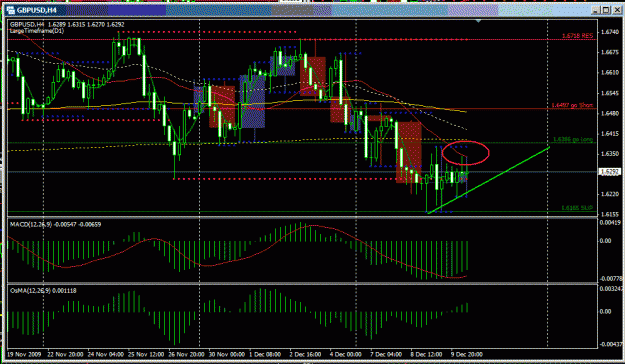Select the 1.6497 go Short label

click(572, 105)
